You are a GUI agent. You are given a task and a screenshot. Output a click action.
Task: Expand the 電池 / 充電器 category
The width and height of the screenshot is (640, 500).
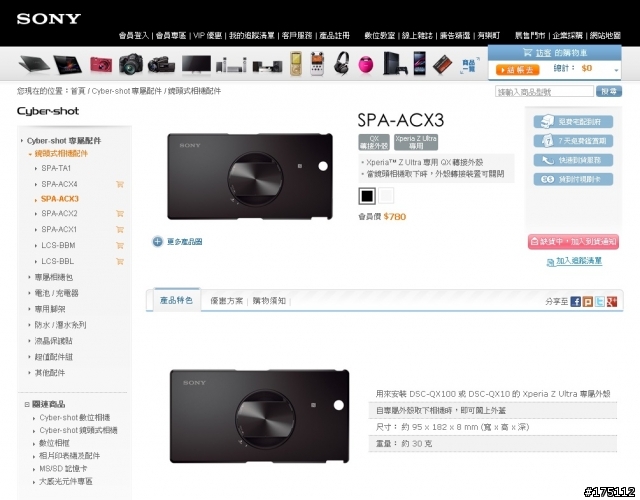(29, 293)
